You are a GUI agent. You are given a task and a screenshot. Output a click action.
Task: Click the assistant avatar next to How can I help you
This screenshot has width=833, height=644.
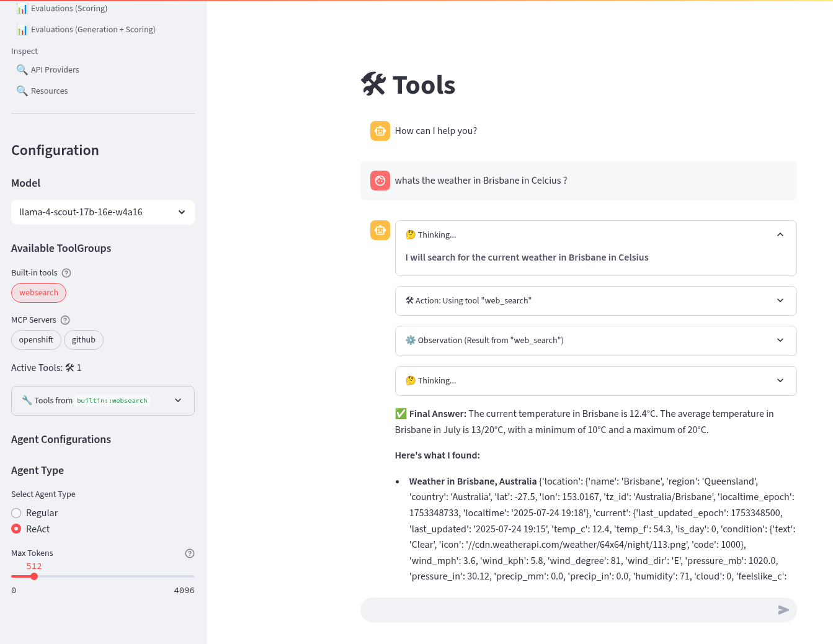pos(380,131)
